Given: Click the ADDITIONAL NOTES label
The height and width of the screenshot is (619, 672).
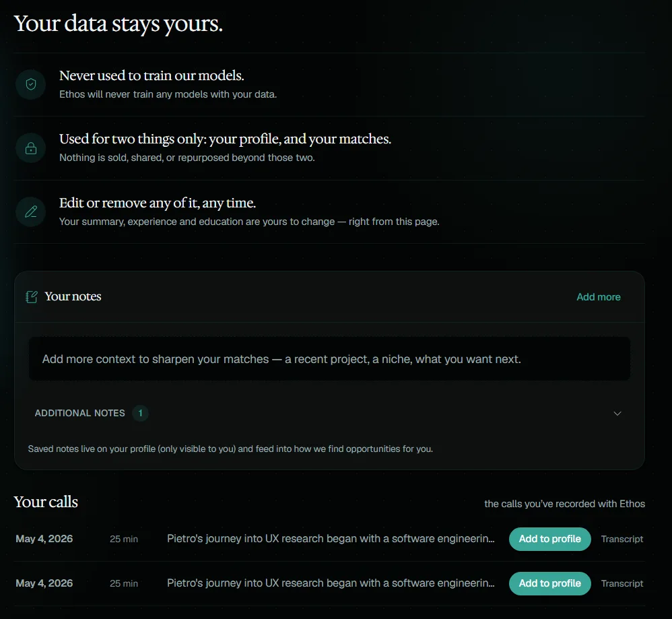Looking at the screenshot, I should [79, 414].
